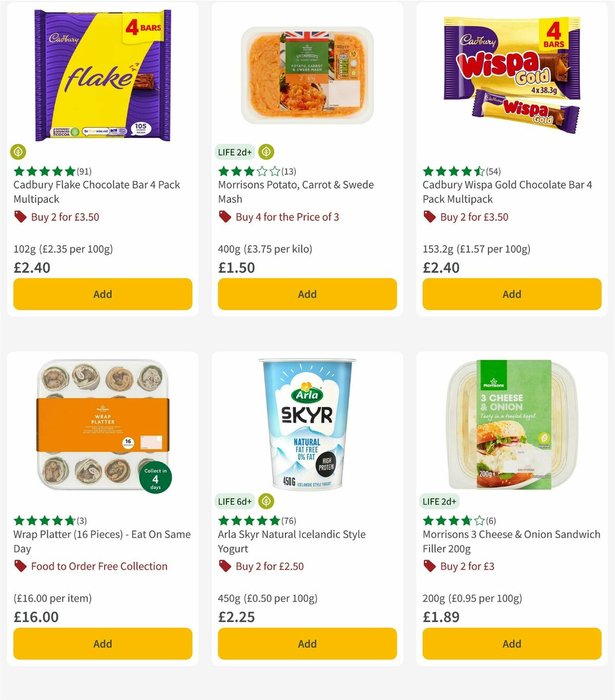Add the Potato, Carrot & Swede Mash to basket

[306, 294]
